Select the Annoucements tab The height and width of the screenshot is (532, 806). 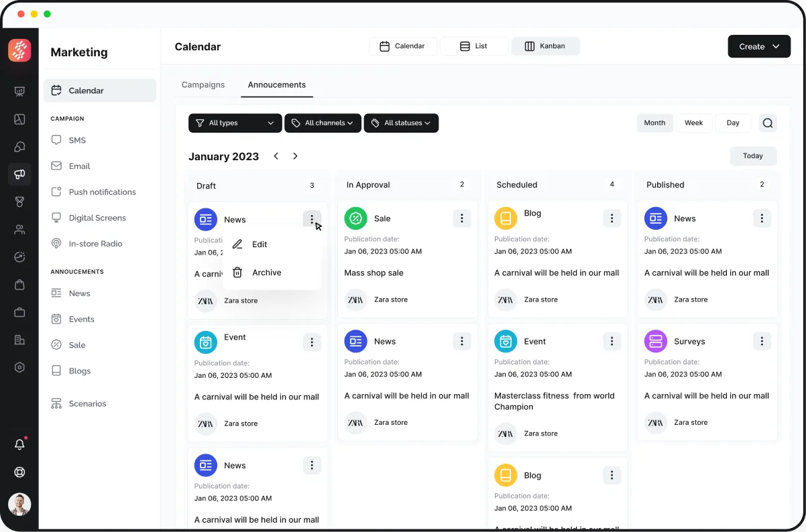277,84
